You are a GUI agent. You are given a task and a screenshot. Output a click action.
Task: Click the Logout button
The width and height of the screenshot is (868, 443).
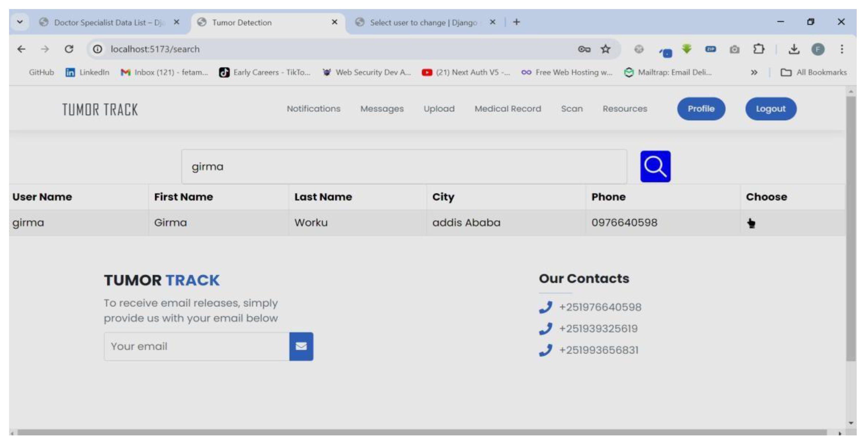pos(771,109)
